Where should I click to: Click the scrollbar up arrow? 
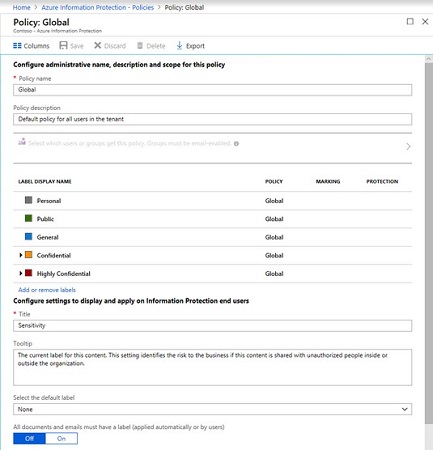(x=429, y=59)
